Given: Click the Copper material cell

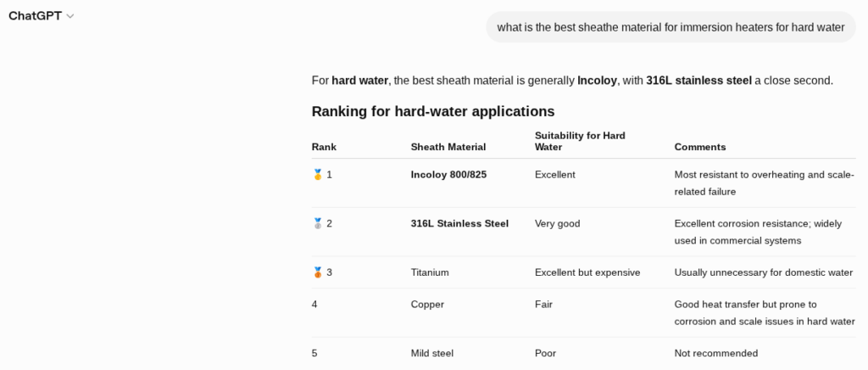Looking at the screenshot, I should (427, 305).
